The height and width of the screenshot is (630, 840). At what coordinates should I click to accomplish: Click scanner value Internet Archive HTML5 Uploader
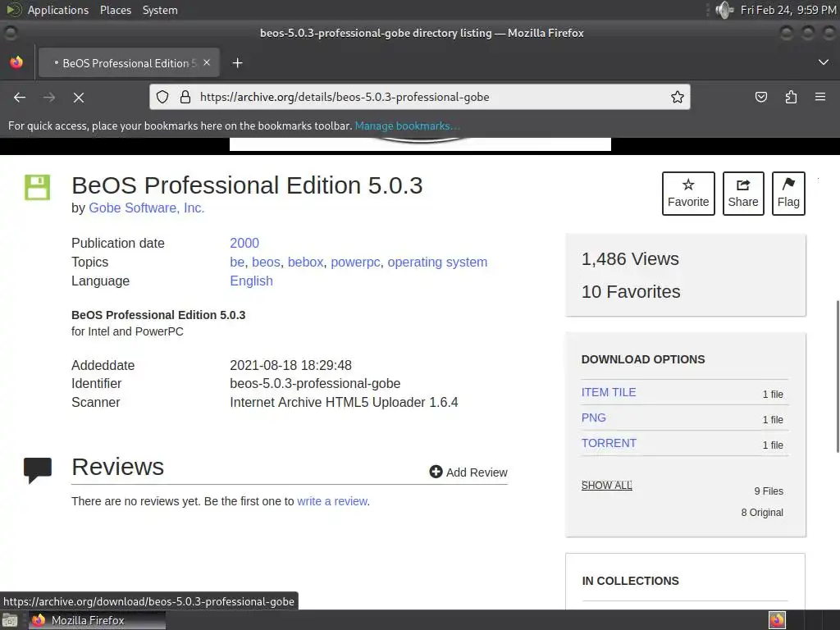tap(344, 402)
